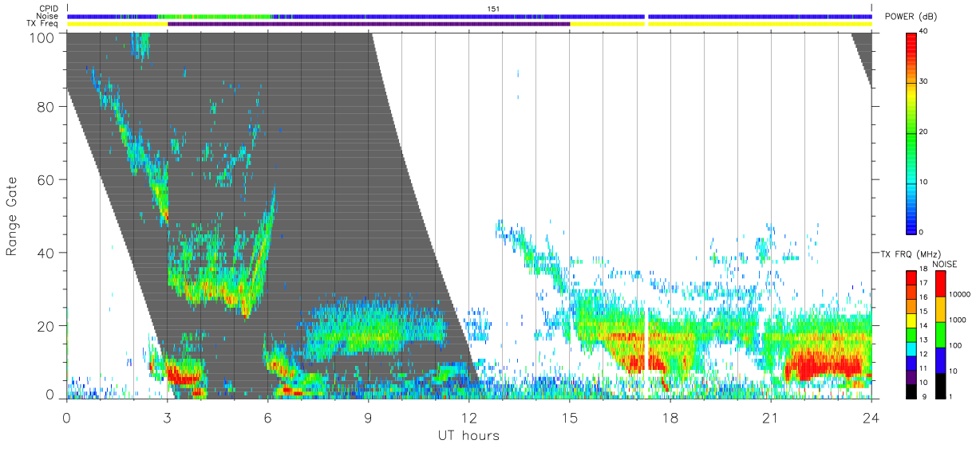The image size is (980, 452).
Task: Click the '24' tick on UT hours axis
Action: (x=871, y=417)
